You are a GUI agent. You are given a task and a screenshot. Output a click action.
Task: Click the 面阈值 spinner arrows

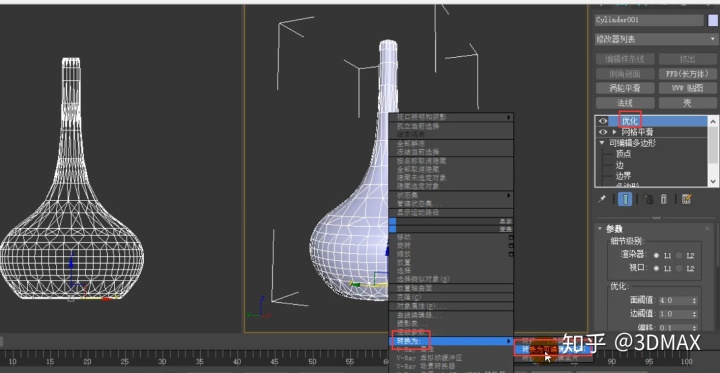[694, 300]
